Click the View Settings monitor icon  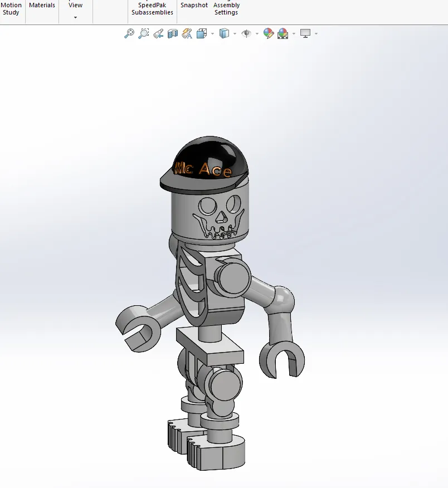[x=305, y=33]
